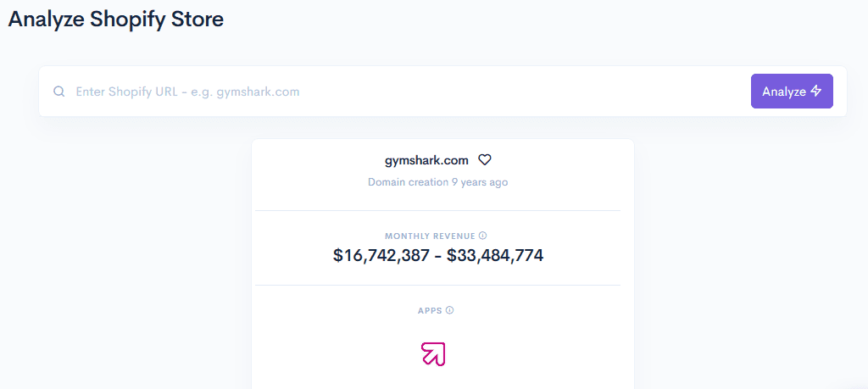868x389 pixels.
Task: Click the Analyze Shopify Store page heading
Action: pyautogui.click(x=115, y=19)
